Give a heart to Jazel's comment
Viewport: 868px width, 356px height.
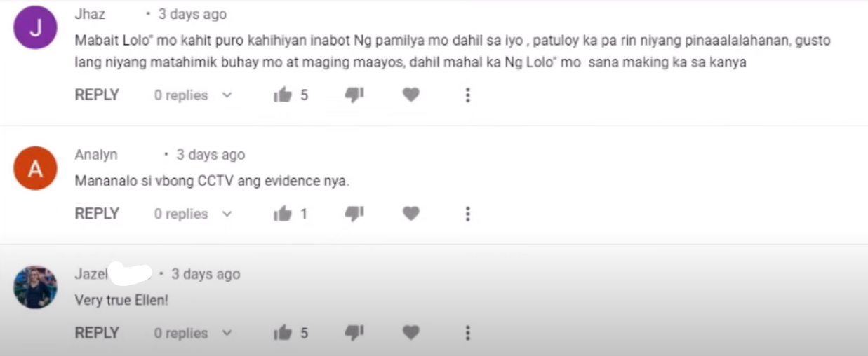[411, 333]
